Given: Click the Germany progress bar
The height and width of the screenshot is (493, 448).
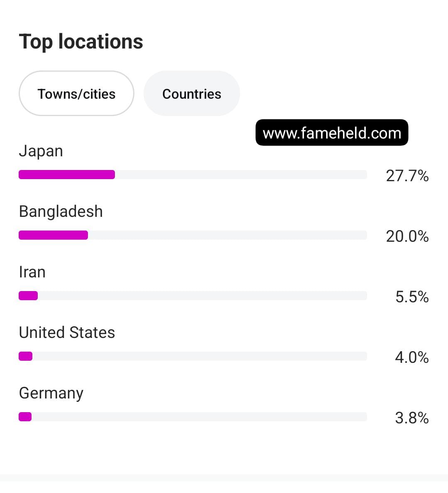Looking at the screenshot, I should (193, 417).
